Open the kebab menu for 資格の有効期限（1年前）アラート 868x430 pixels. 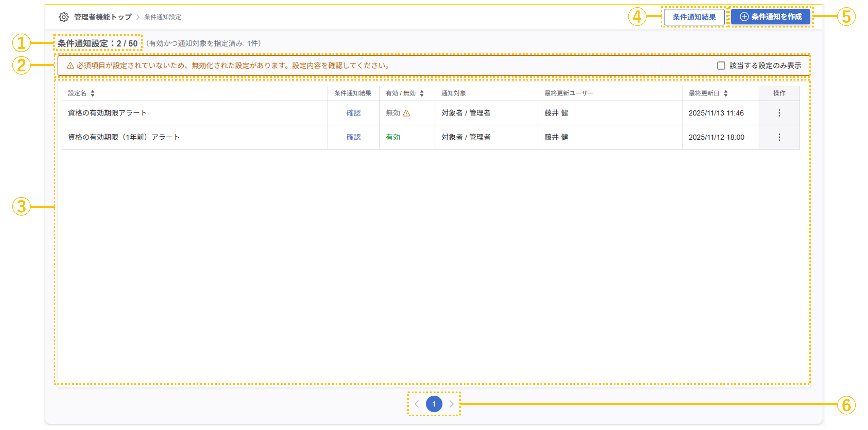pos(779,137)
